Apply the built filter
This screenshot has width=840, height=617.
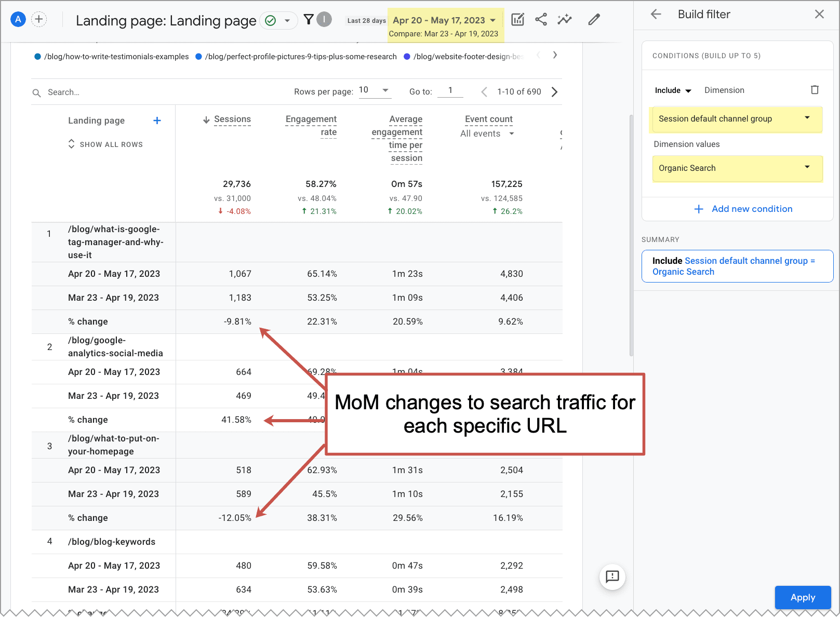pos(803,597)
